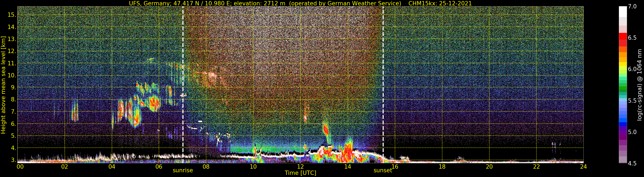Click the 'sunset' label below the time axis

coord(383,171)
